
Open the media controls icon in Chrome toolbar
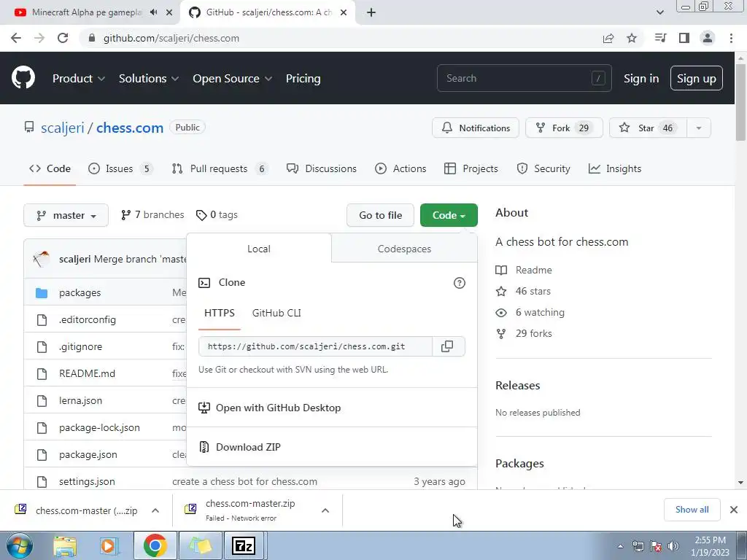[660, 38]
